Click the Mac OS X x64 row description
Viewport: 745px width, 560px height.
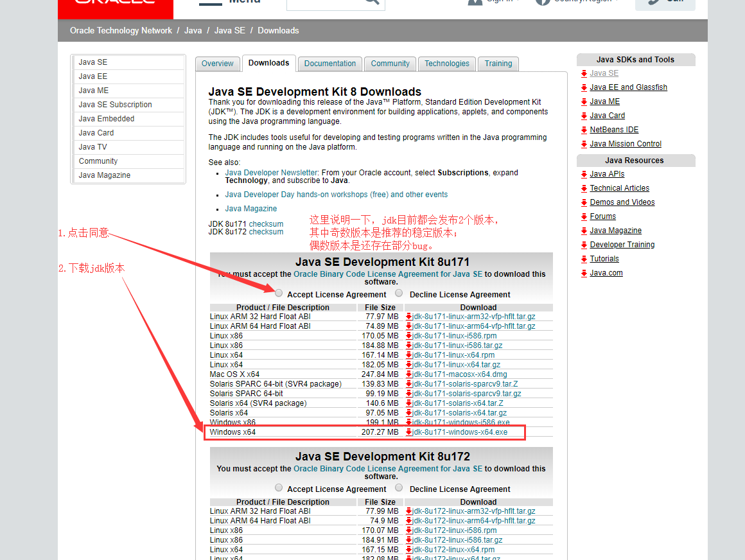[234, 374]
